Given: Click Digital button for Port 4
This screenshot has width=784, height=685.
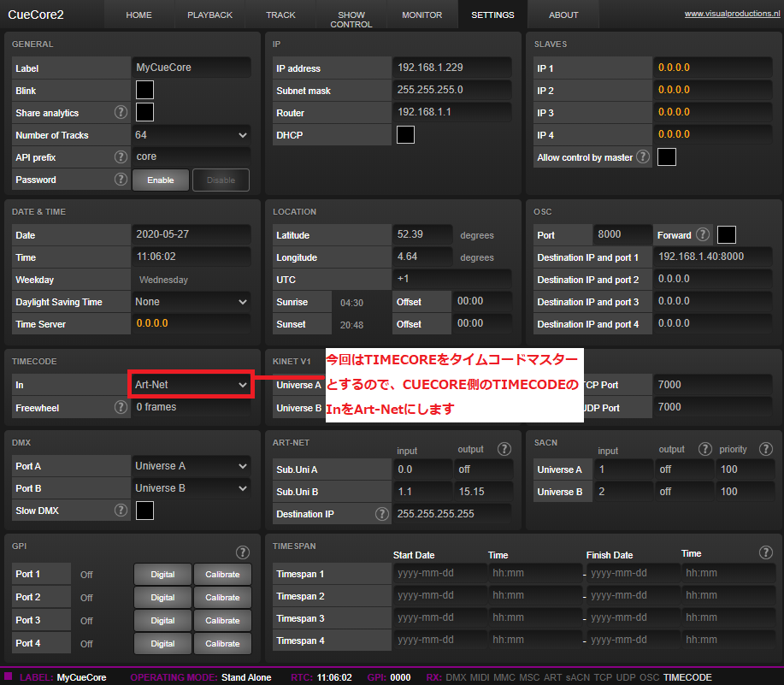Looking at the screenshot, I should pyautogui.click(x=162, y=643).
